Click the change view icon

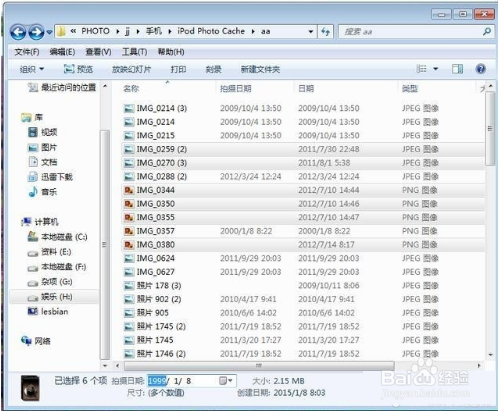(x=421, y=69)
